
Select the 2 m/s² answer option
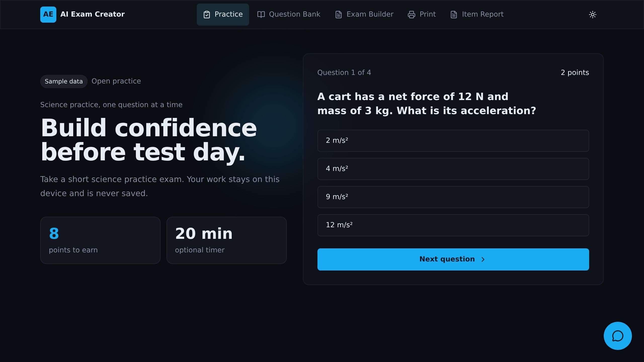tap(453, 141)
